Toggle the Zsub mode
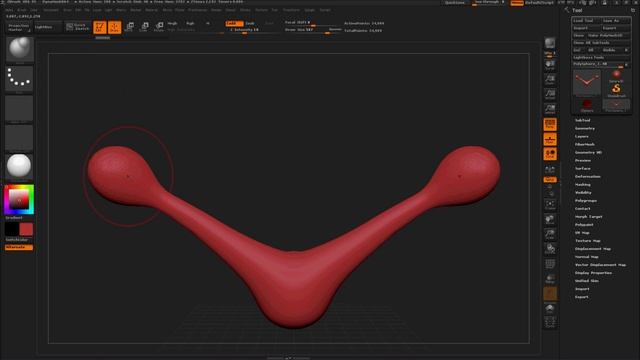The width and height of the screenshot is (640, 360). click(250, 23)
